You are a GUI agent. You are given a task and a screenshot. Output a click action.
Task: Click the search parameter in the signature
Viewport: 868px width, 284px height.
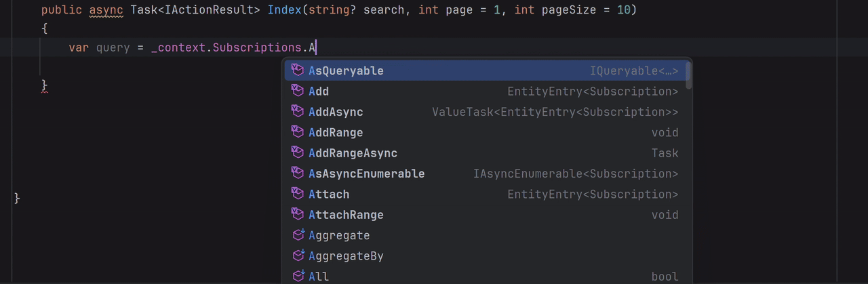(384, 10)
